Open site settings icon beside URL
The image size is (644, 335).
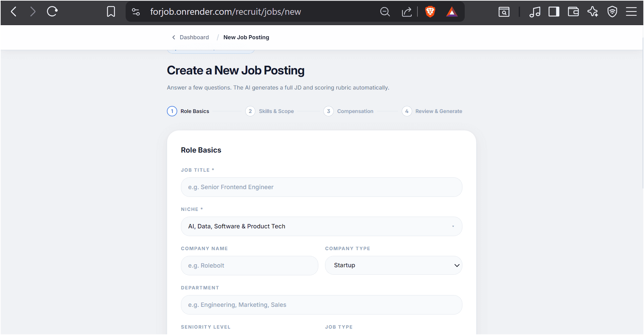(136, 12)
